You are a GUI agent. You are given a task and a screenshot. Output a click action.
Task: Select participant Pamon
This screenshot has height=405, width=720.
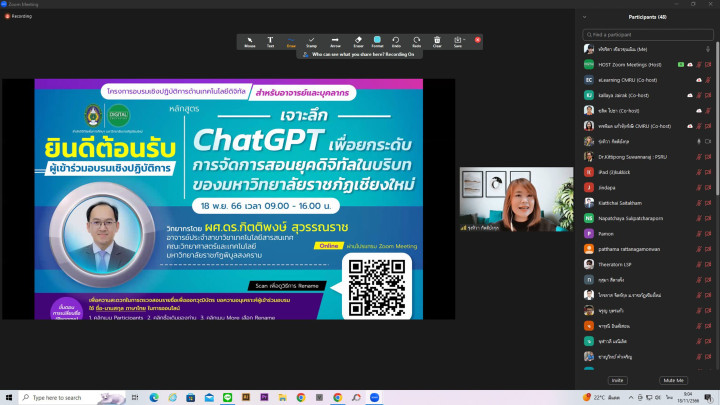coord(647,234)
